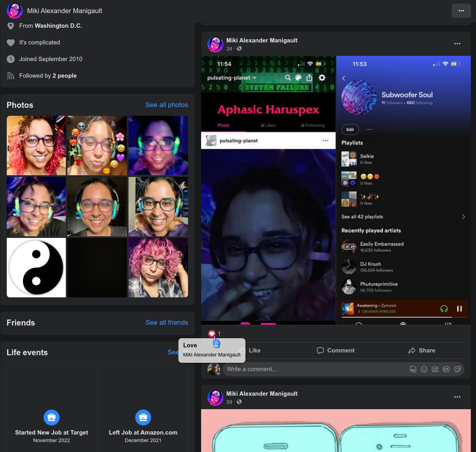
Task: Click the sticker icon in comment box
Action: pyautogui.click(x=457, y=369)
